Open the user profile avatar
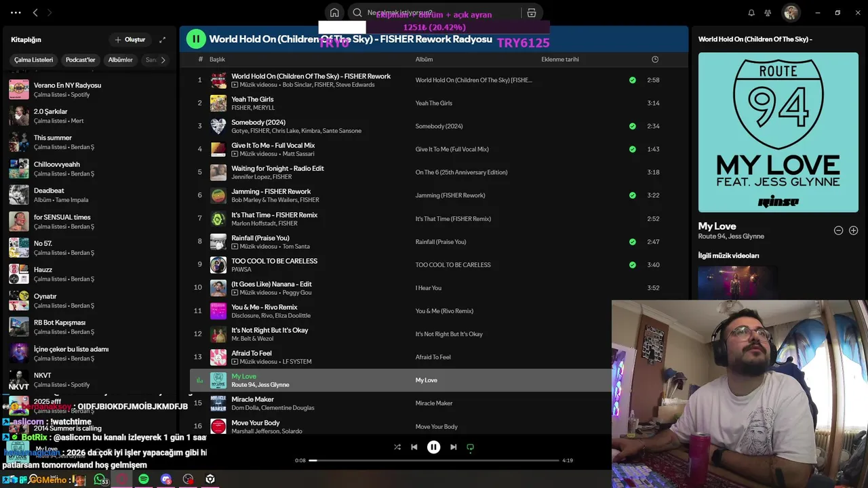This screenshot has width=868, height=488. click(791, 13)
